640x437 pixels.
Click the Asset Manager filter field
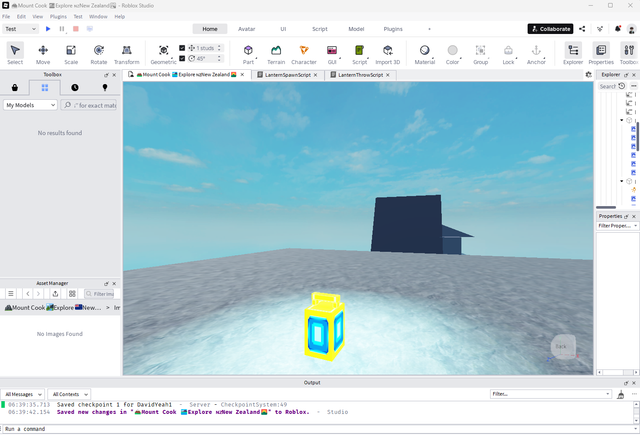pyautogui.click(x=99, y=294)
